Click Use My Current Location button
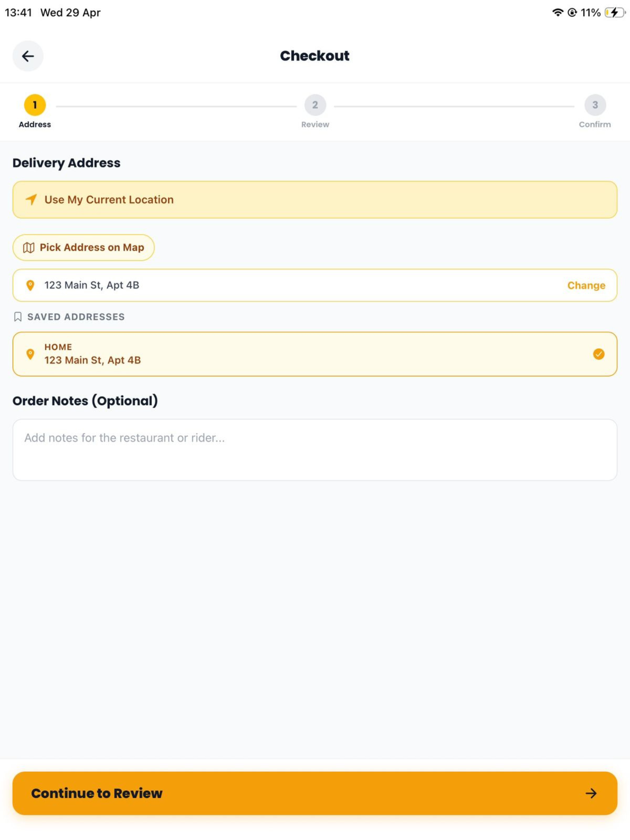 [315, 199]
